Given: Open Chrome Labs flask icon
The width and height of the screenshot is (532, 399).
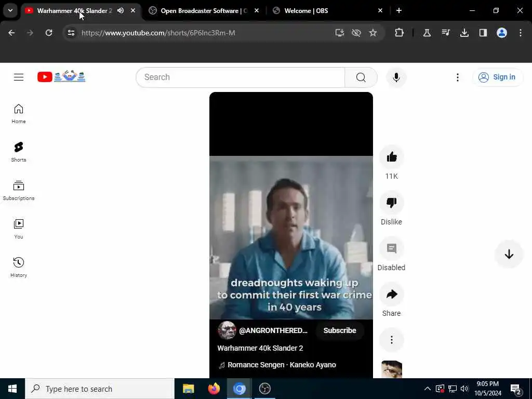Looking at the screenshot, I should point(427,33).
